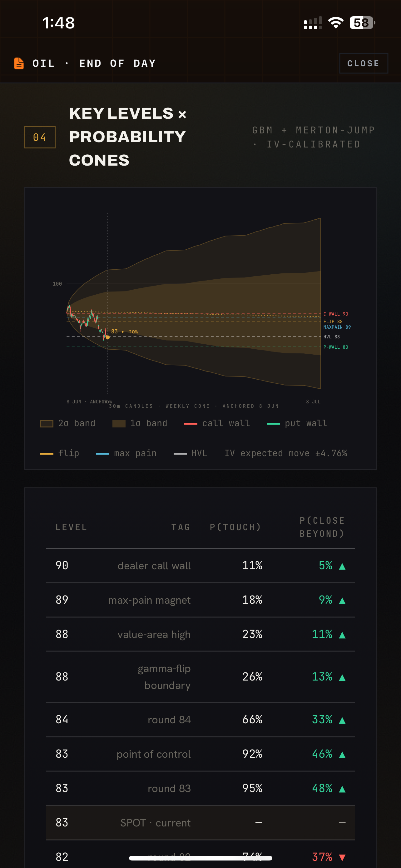The width and height of the screenshot is (401, 868).
Task: Open the gamma-flip boundary row
Action: coord(200,677)
